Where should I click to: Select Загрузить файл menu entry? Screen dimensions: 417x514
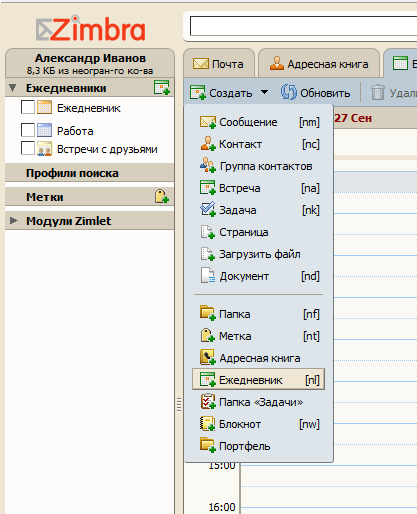point(259,254)
